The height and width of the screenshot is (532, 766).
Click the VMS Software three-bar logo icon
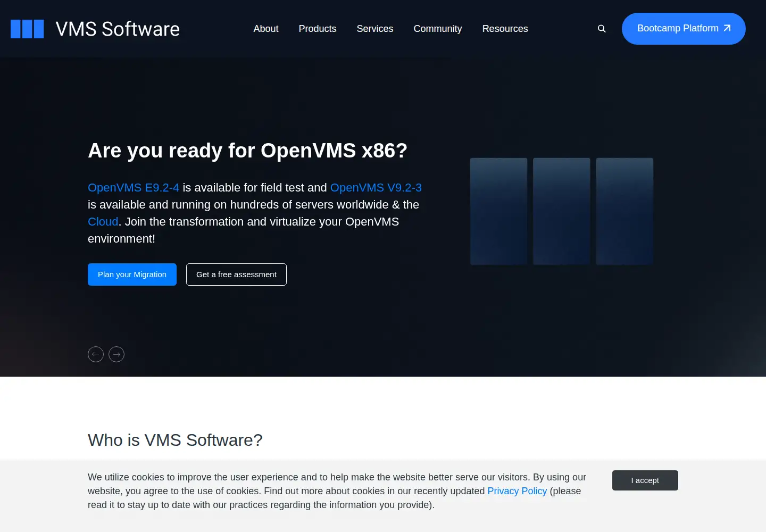pyautogui.click(x=27, y=29)
